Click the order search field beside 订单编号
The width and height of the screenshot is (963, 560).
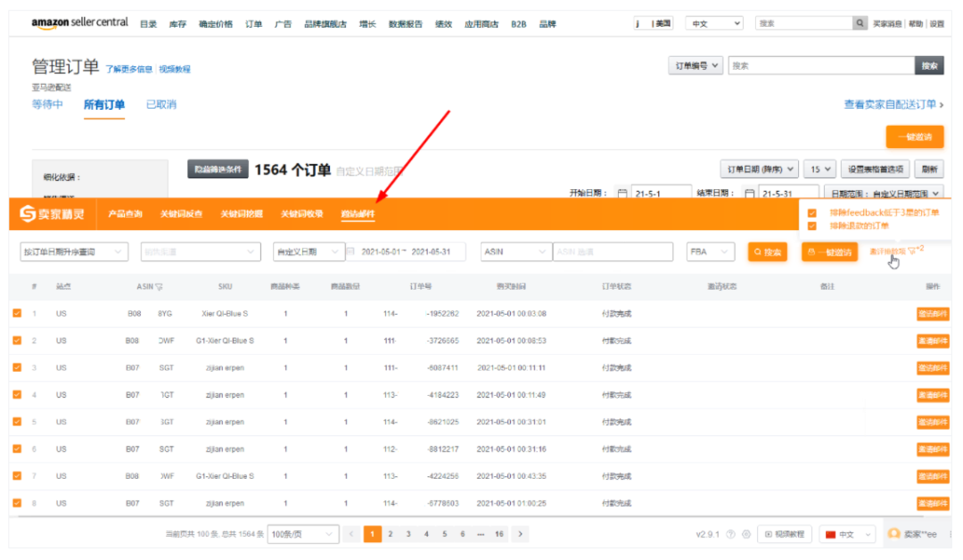[x=821, y=66]
